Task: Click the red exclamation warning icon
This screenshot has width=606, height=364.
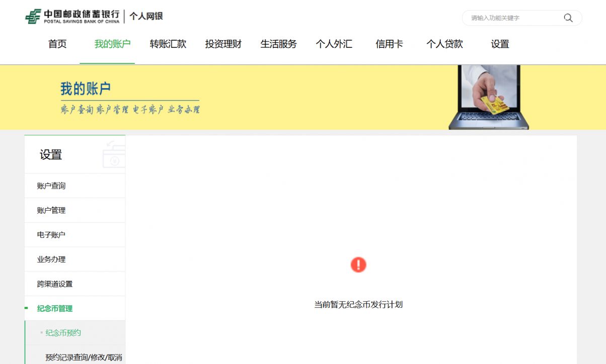Action: tap(358, 264)
